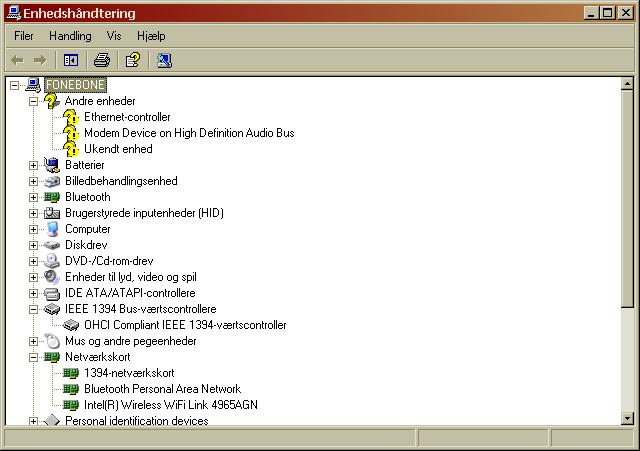Click the Batterier category icon
640x451 pixels.
[x=52, y=165]
